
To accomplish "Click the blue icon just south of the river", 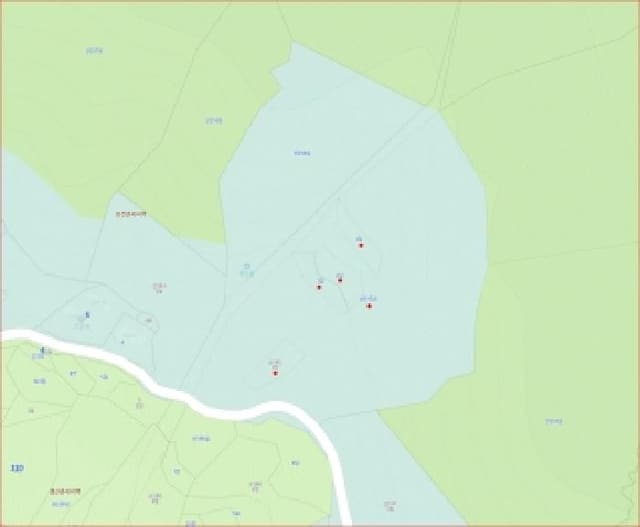I will click(43, 350).
